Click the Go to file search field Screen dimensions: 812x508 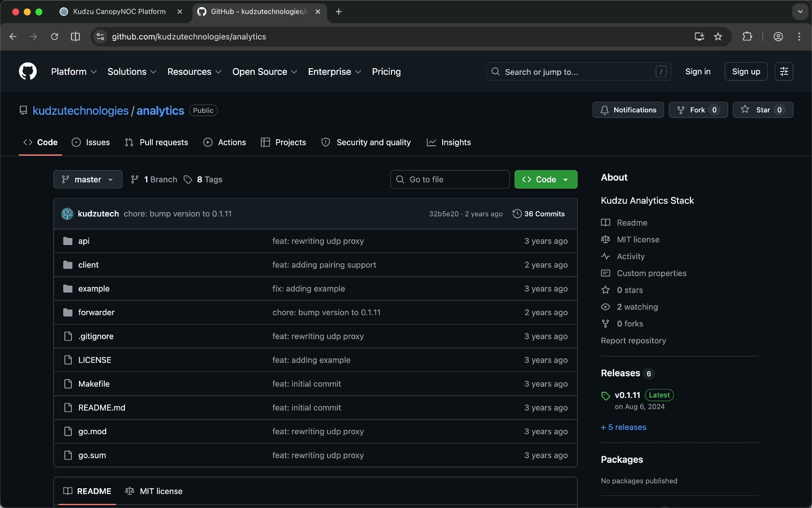coord(450,179)
